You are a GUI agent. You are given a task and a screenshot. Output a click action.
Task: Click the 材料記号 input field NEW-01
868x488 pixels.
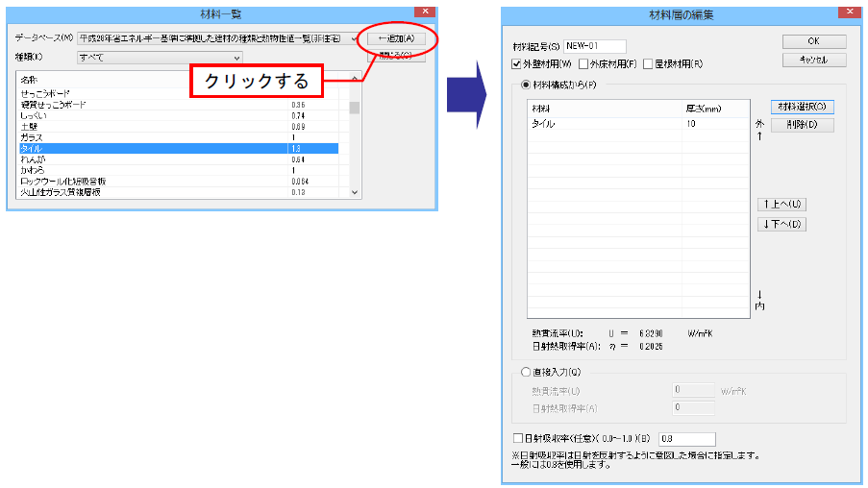(x=595, y=46)
